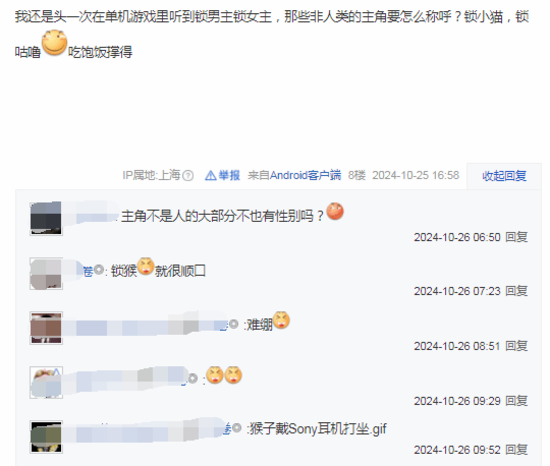The image size is (550, 466).
Task: Click the angry emoji after 锁猴
Action: pyautogui.click(x=146, y=266)
